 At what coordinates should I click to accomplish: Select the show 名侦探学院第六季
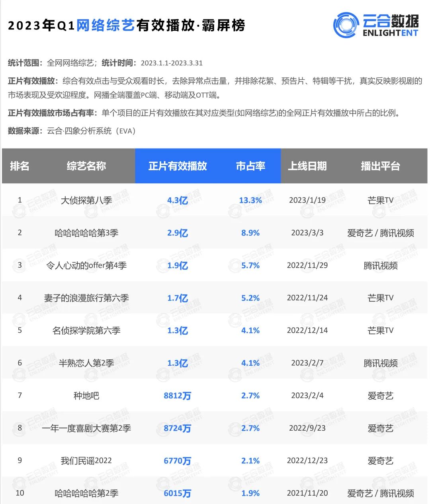pyautogui.click(x=86, y=331)
